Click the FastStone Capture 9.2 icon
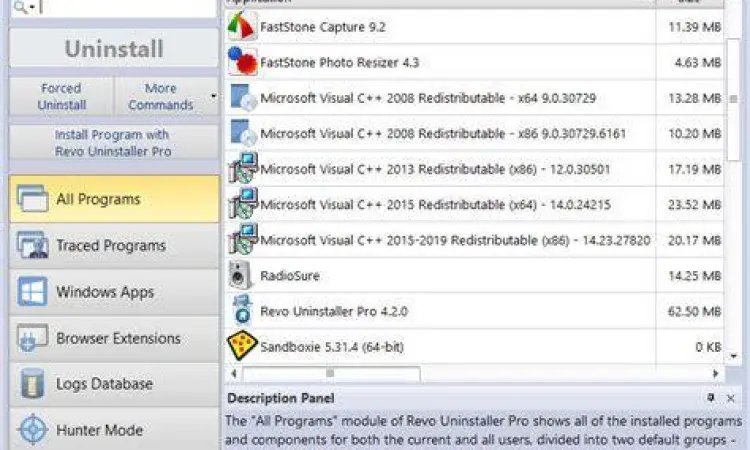 242,26
